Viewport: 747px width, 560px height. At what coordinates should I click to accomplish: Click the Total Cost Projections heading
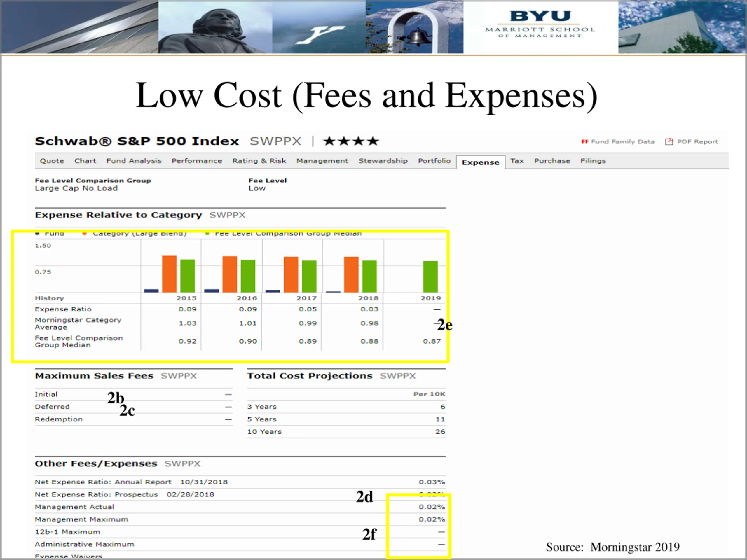pyautogui.click(x=310, y=376)
